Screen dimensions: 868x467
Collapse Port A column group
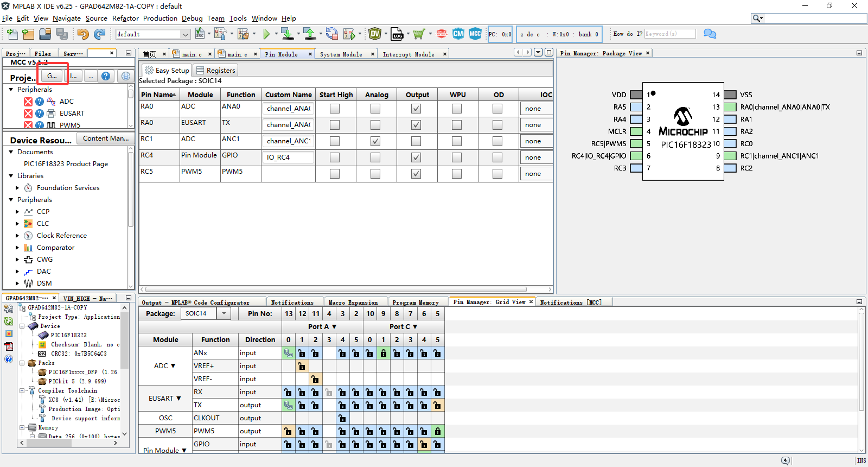(x=334, y=327)
